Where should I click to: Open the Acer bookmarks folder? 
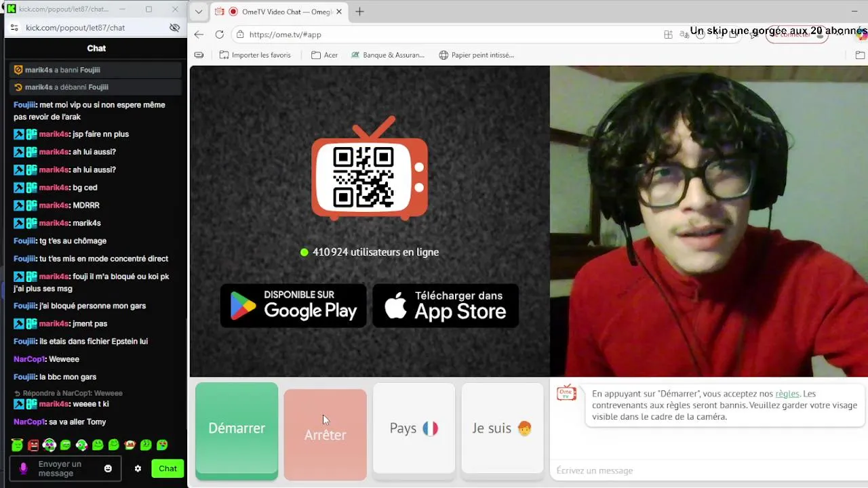(324, 55)
